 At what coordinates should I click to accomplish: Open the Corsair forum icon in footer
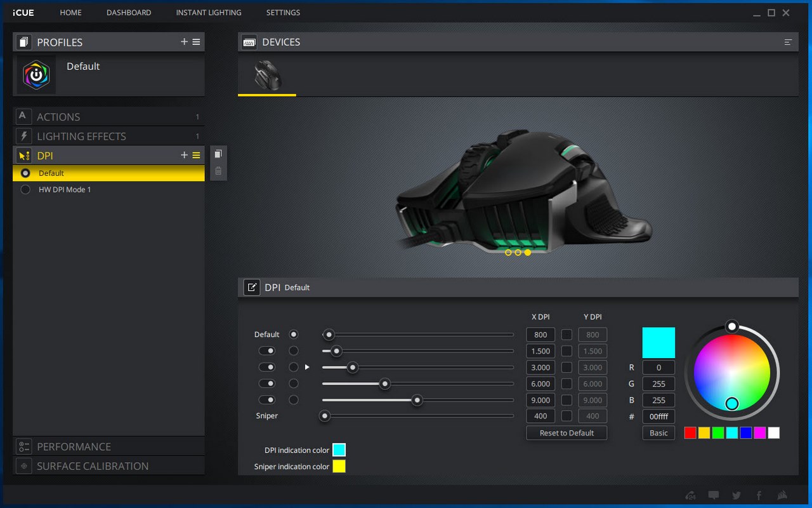[691, 495]
